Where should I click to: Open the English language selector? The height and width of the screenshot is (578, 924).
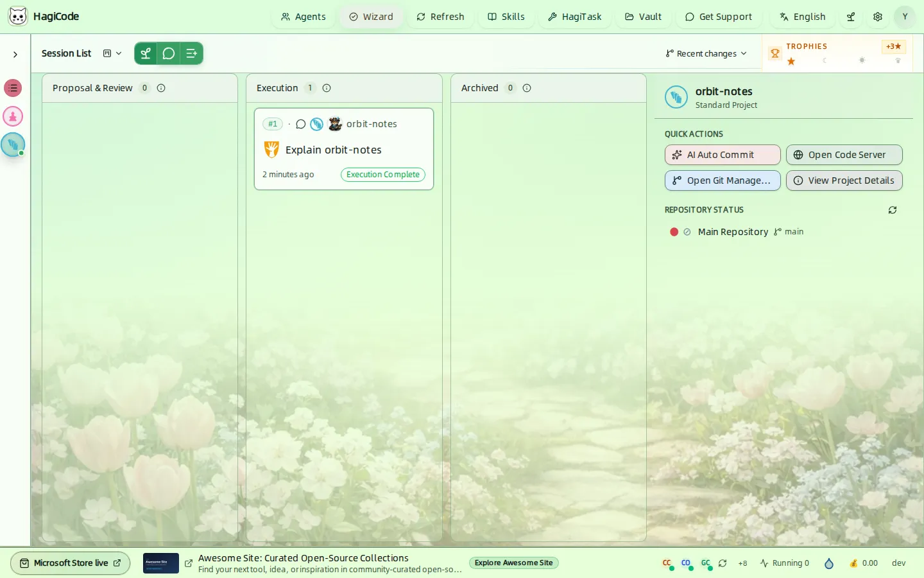[803, 17]
